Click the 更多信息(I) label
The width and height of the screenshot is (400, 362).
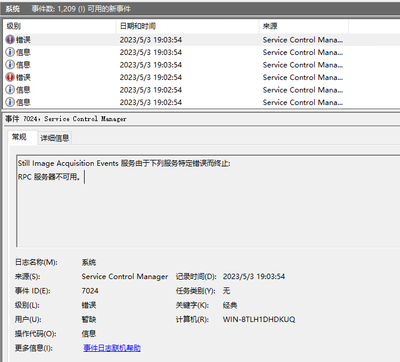[34, 348]
